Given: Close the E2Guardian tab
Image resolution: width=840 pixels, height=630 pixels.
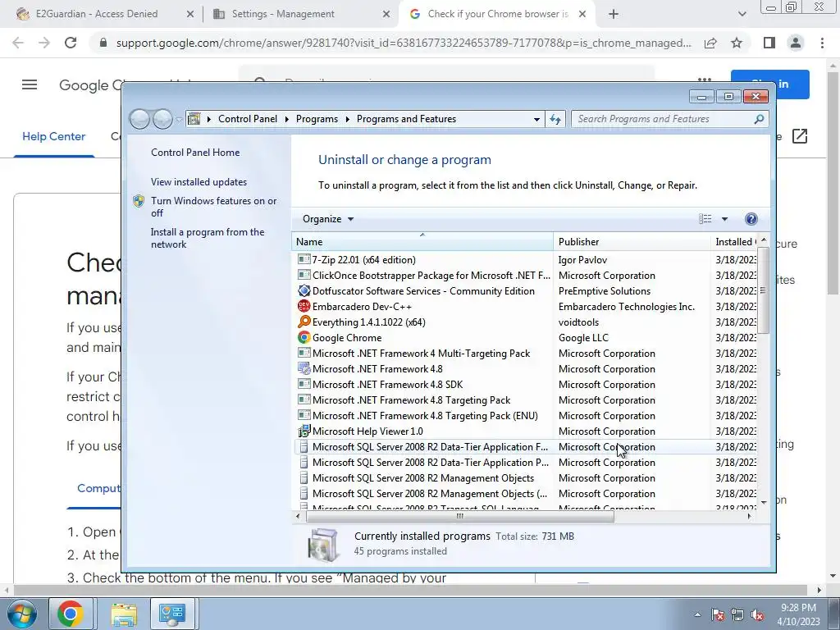Looking at the screenshot, I should point(189,14).
